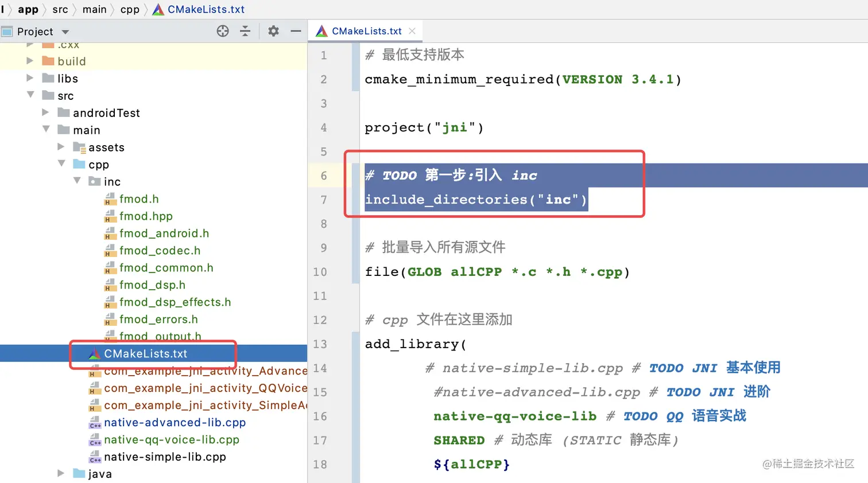Open native-qq-voice-lib.cpp file
The height and width of the screenshot is (483, 868).
[x=172, y=440]
